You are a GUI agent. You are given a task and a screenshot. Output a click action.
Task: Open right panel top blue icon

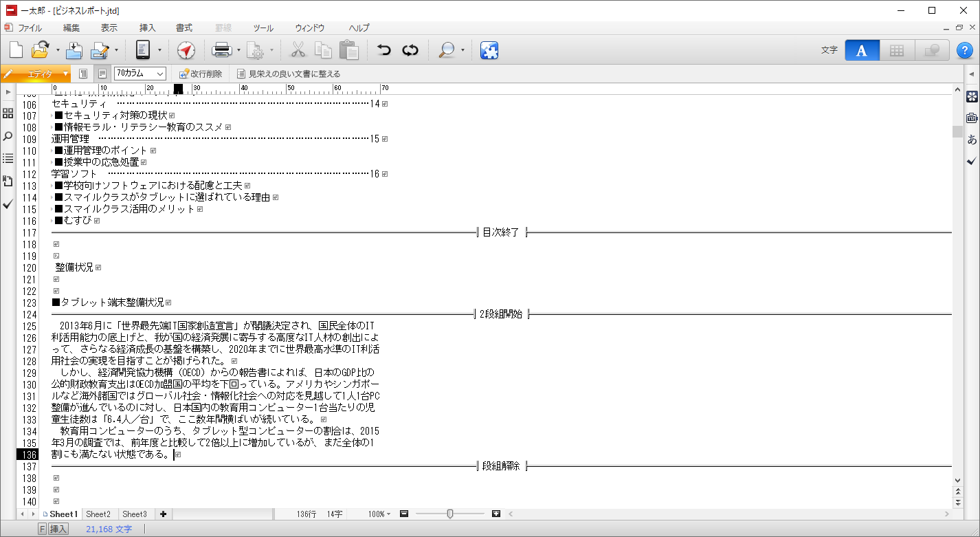[x=972, y=96]
